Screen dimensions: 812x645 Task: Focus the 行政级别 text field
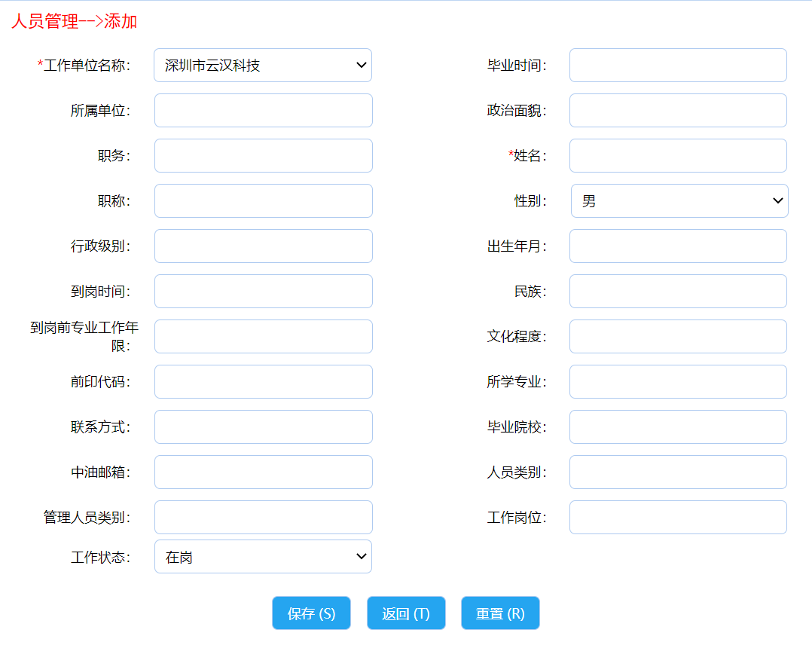tap(263, 246)
